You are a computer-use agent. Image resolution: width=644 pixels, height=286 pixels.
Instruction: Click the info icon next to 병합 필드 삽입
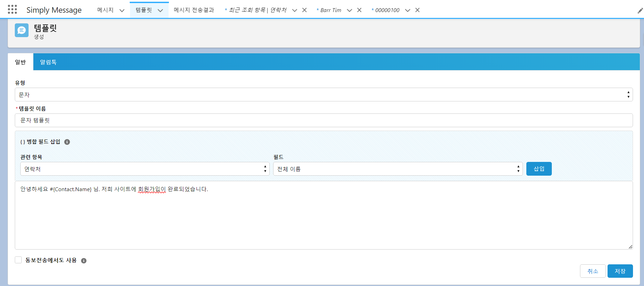(x=67, y=142)
